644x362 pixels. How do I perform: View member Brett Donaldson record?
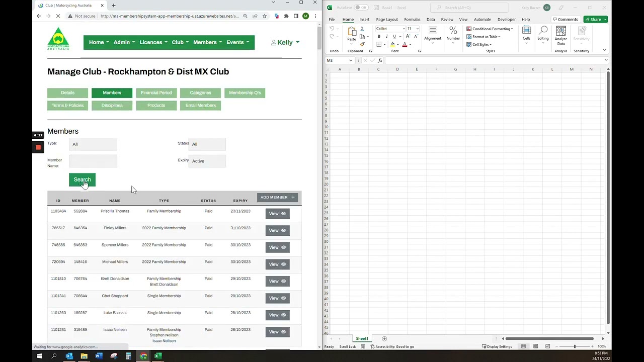[x=277, y=281]
